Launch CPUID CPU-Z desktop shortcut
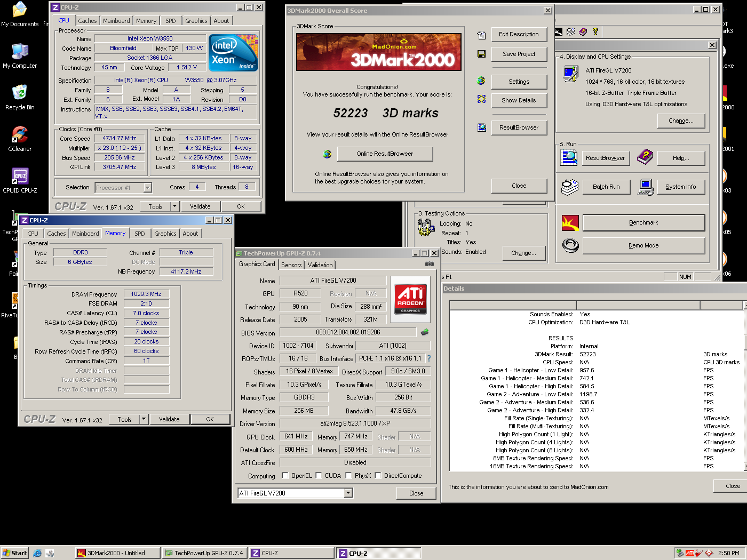The width and height of the screenshot is (747, 560). (20, 181)
